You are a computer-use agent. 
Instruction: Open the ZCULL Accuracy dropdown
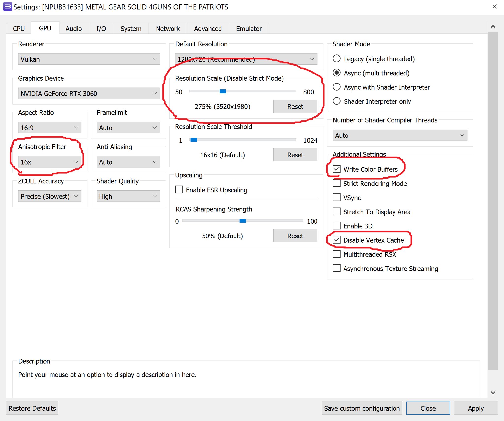click(49, 196)
